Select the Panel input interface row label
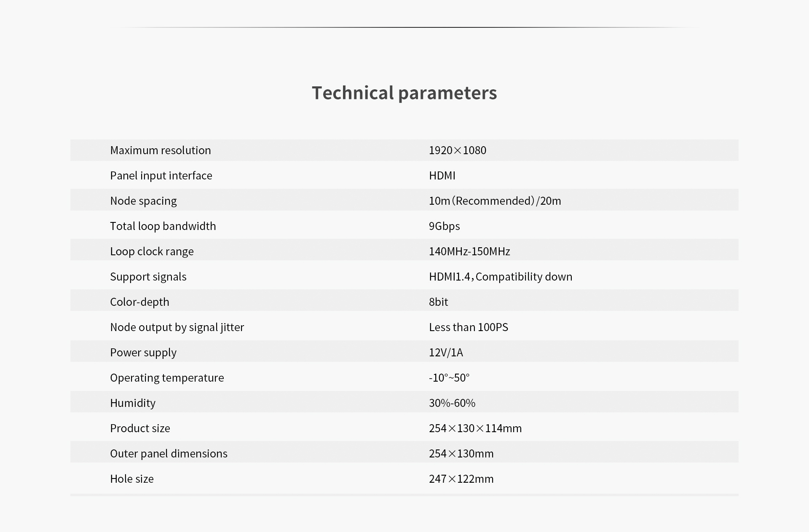The image size is (809, 532). pyautogui.click(x=161, y=176)
